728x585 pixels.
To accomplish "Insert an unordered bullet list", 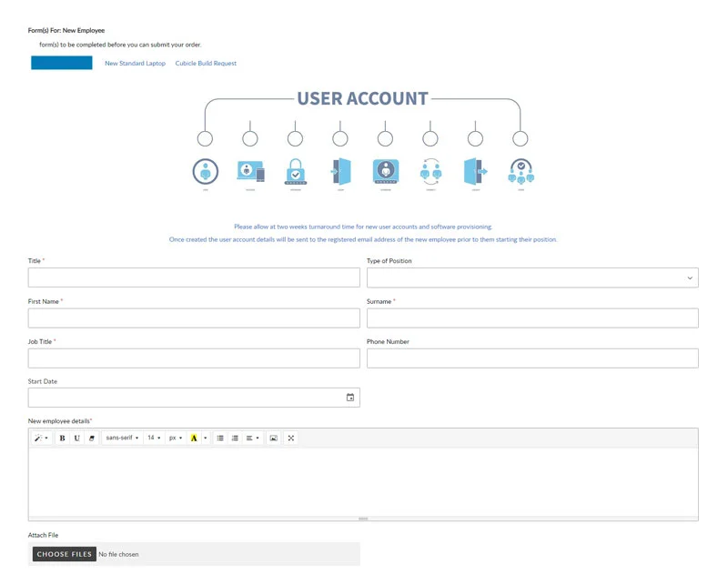I will 220,438.
